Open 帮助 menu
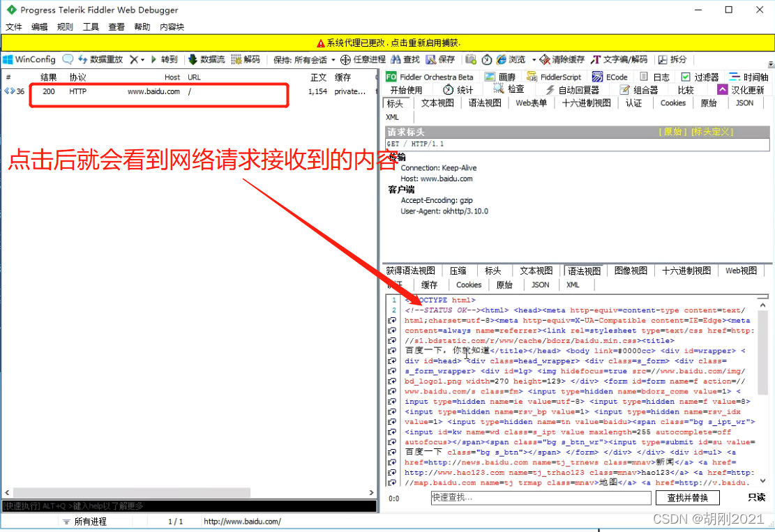 point(142,26)
